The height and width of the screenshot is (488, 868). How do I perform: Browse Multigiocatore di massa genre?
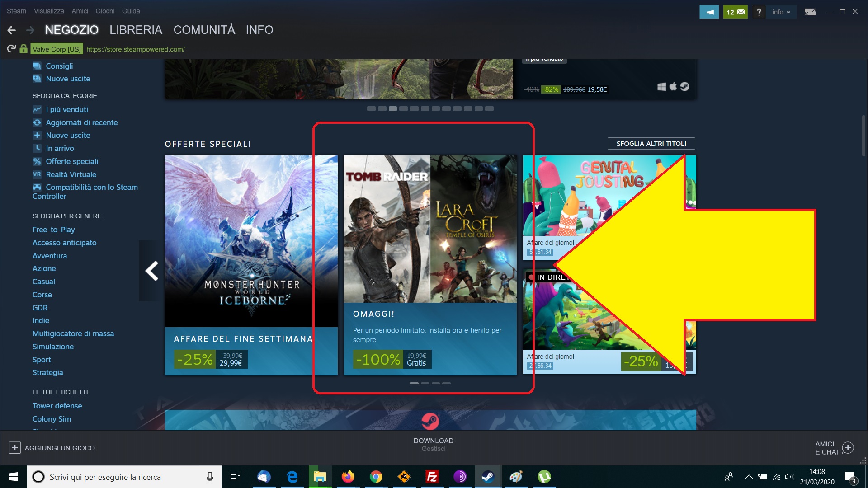pos(73,333)
